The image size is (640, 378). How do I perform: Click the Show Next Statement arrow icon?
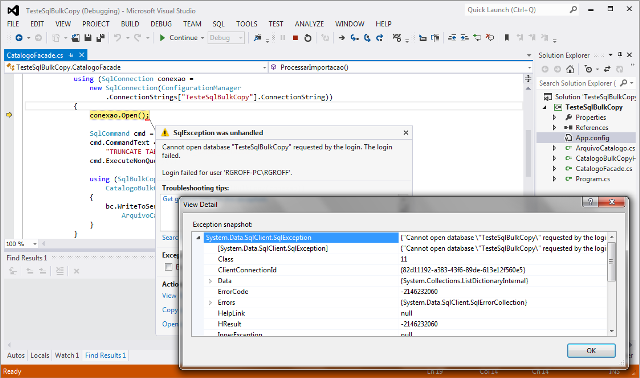point(342,38)
